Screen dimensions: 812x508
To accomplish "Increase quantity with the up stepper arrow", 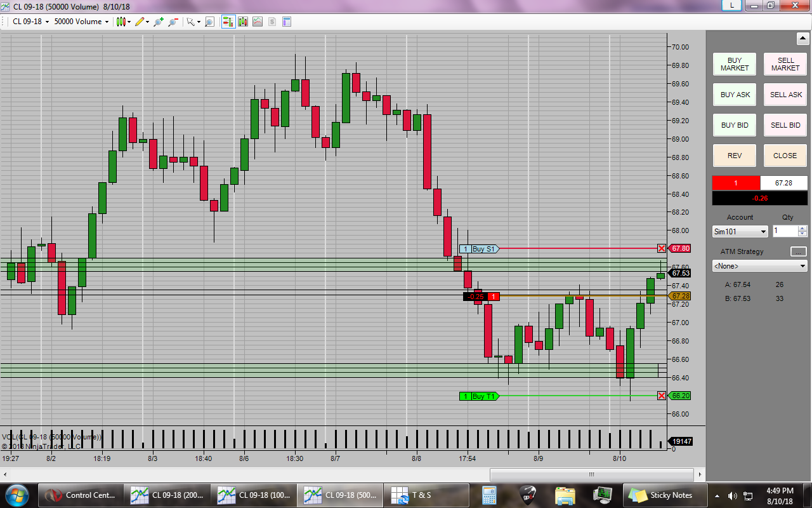I will [x=802, y=229].
